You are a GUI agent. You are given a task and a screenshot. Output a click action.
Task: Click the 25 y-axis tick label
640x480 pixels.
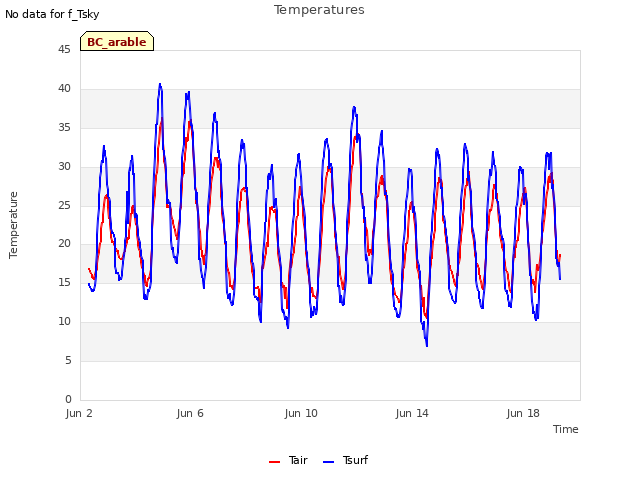[x=64, y=205]
